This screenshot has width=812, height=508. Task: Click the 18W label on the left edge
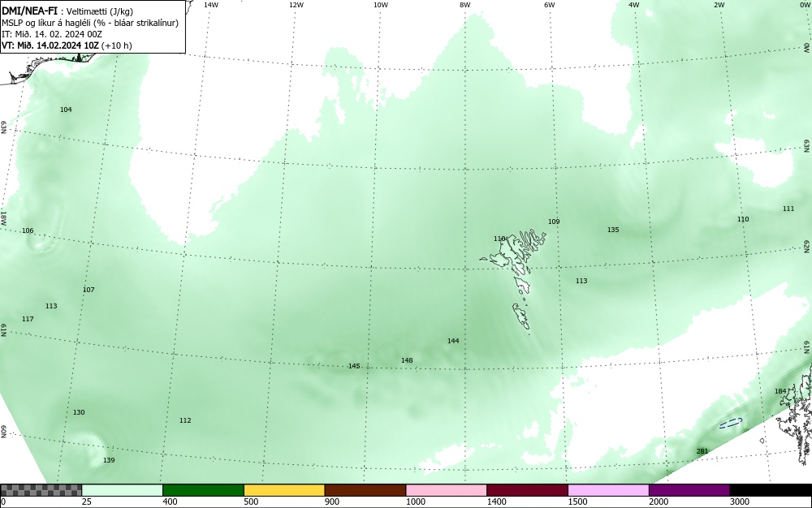coord(3,217)
